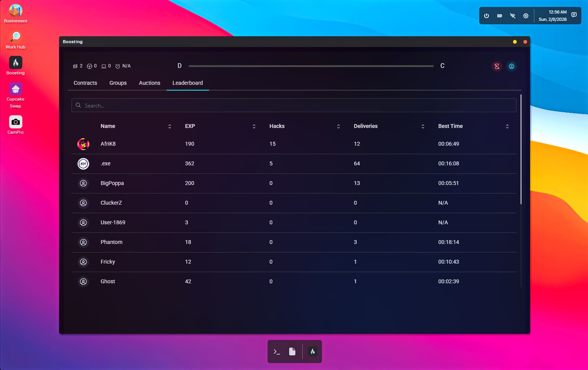Sort by Best Time column arrows
The width and height of the screenshot is (588, 370).
coord(507,126)
